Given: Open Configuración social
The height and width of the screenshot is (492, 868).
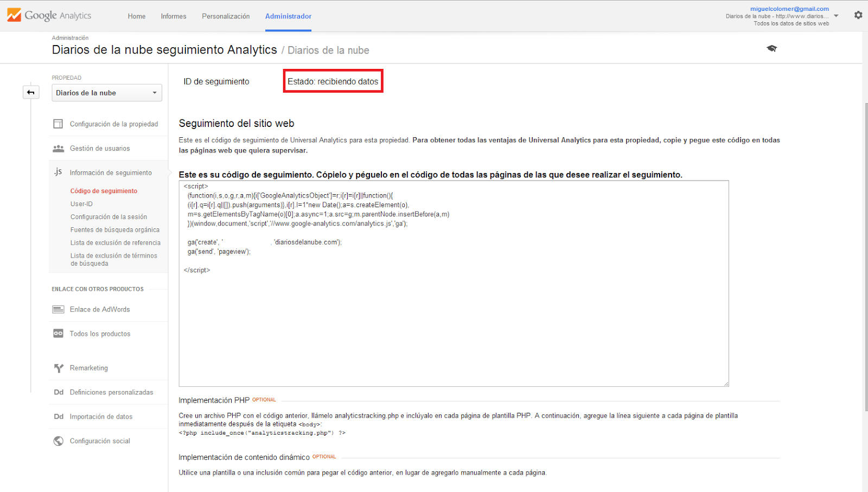Looking at the screenshot, I should coord(100,442).
